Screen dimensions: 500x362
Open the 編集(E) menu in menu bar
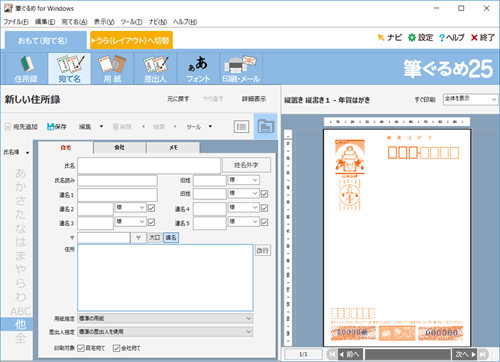pos(45,22)
